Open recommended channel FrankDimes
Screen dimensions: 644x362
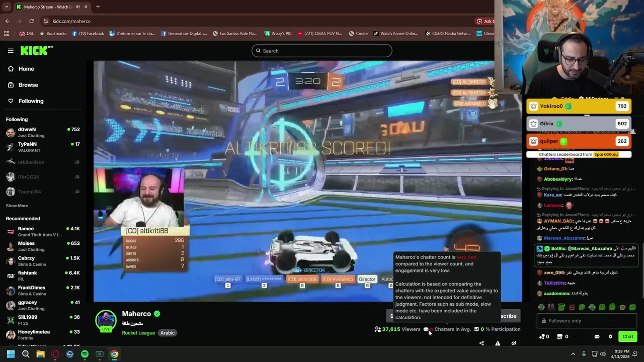coord(43,291)
